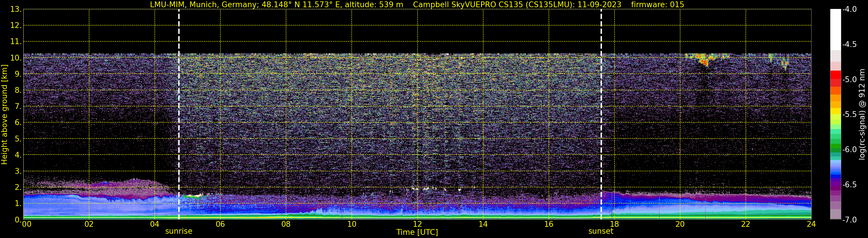The height and width of the screenshot is (238, 868).
Task: Click the red-orange cloud signal near 10 km after 20 UTC
Action: click(x=704, y=59)
